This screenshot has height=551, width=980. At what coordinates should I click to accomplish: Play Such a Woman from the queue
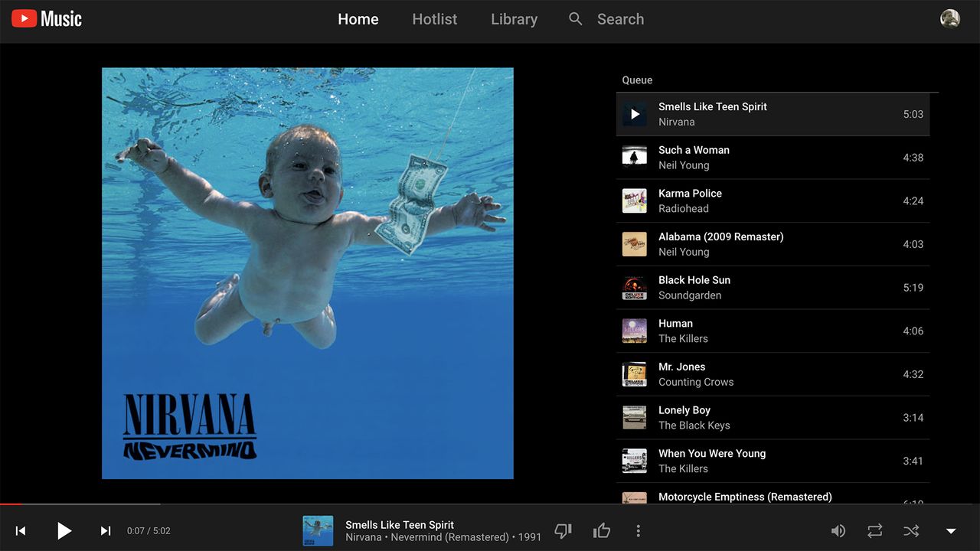(773, 158)
